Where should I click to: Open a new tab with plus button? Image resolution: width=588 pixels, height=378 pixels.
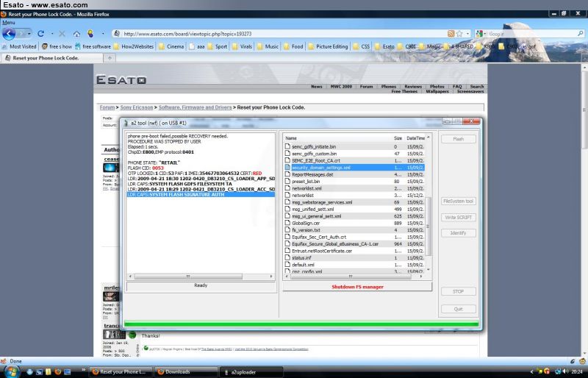tap(110, 58)
